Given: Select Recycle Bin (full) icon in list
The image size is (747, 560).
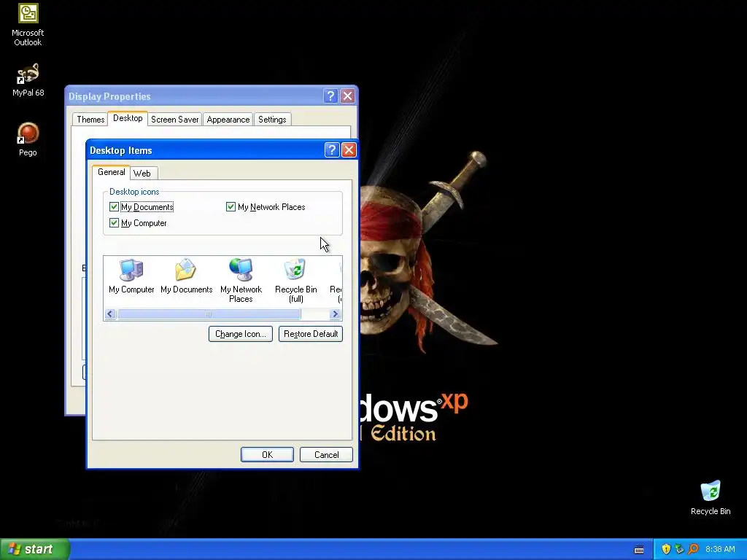Looking at the screenshot, I should [296, 281].
